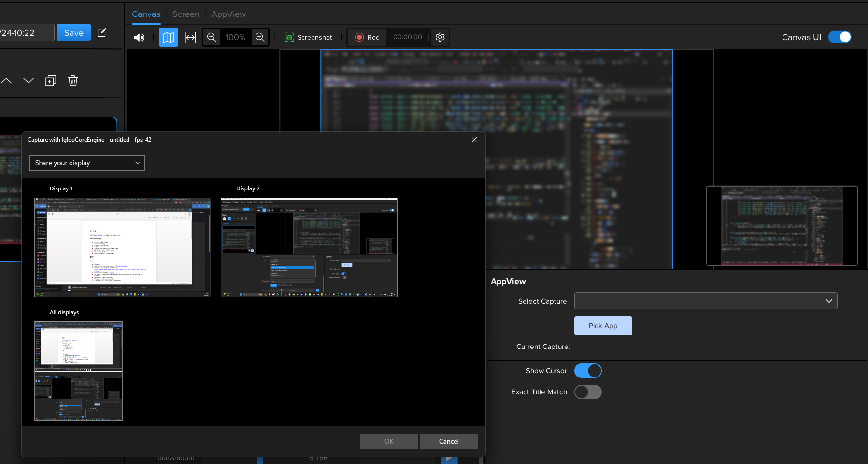This screenshot has height=464, width=868.
Task: Switch to the Screen tab
Action: 185,14
